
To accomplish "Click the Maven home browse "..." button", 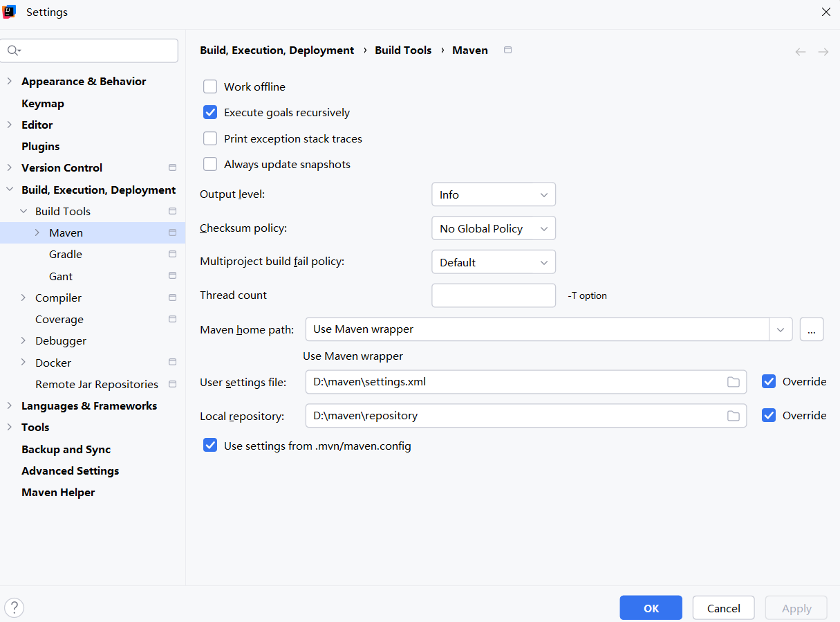I will coord(812,329).
